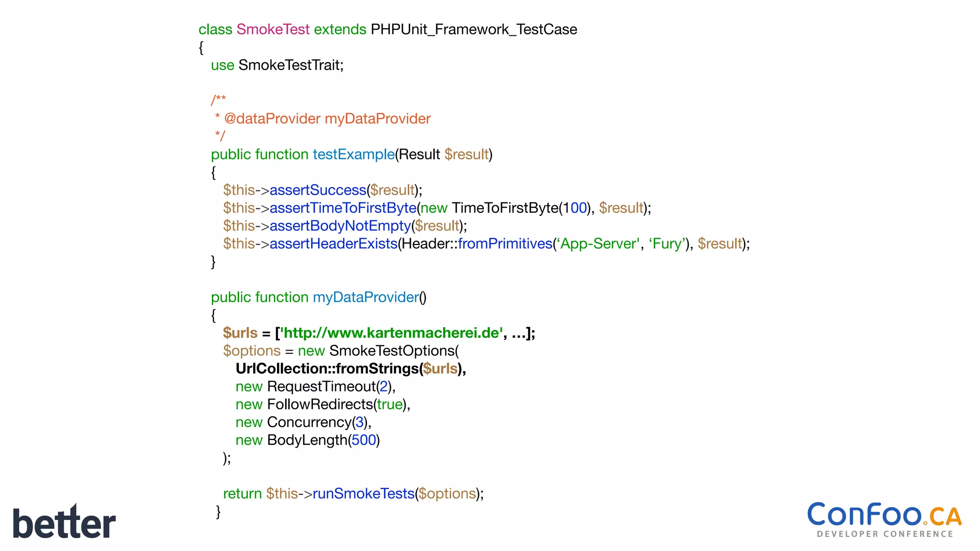
Task: Click the "/**" comment opening line
Action: click(x=218, y=100)
